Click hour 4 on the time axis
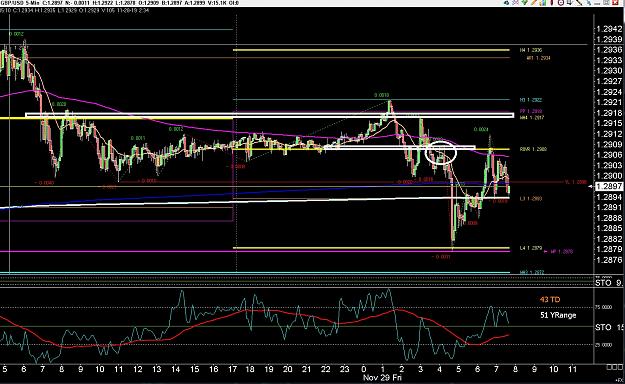The image size is (625, 384). coord(440,369)
